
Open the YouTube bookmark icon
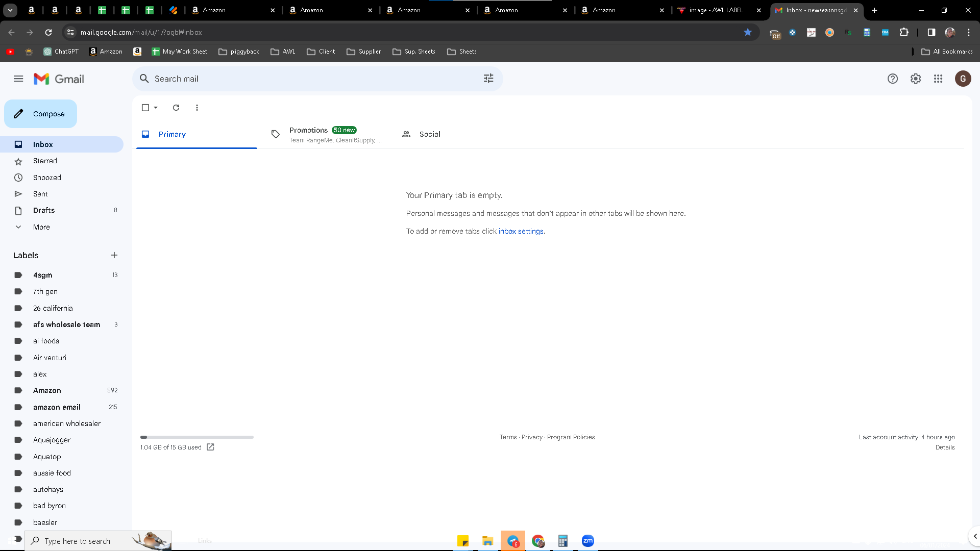point(10,52)
